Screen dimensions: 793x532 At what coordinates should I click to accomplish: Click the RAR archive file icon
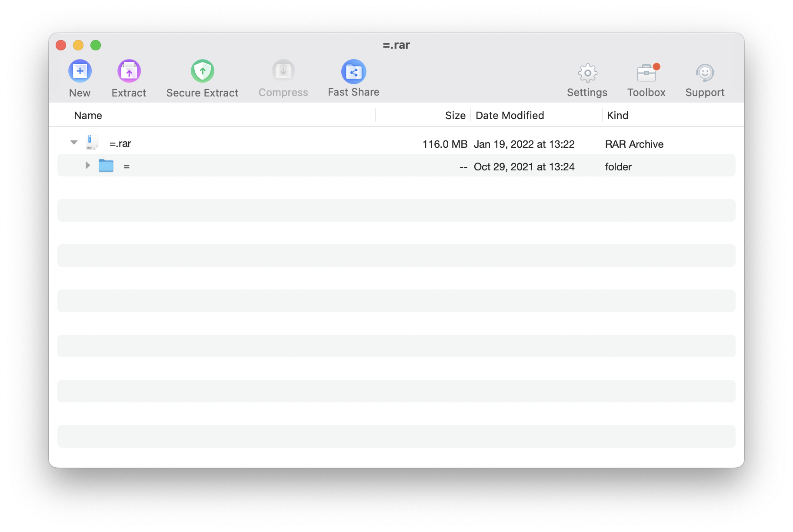pyautogui.click(x=91, y=143)
